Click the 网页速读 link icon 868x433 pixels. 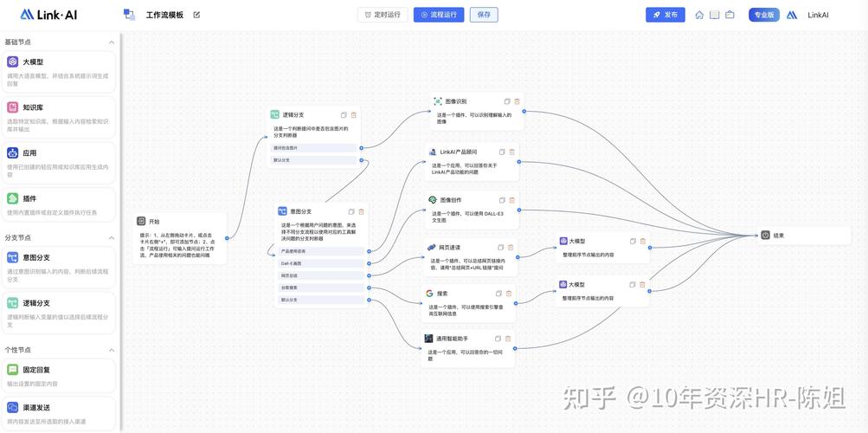point(431,248)
